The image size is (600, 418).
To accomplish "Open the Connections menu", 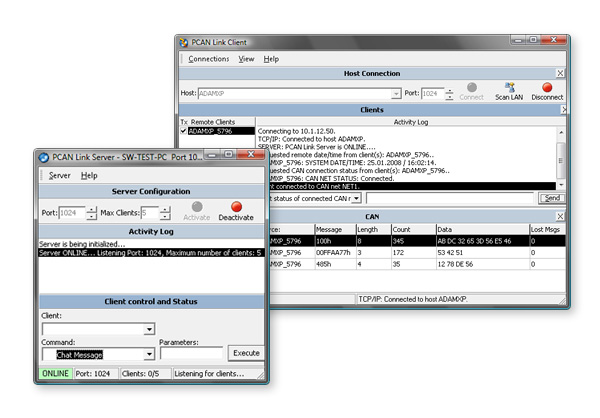I will [x=209, y=59].
